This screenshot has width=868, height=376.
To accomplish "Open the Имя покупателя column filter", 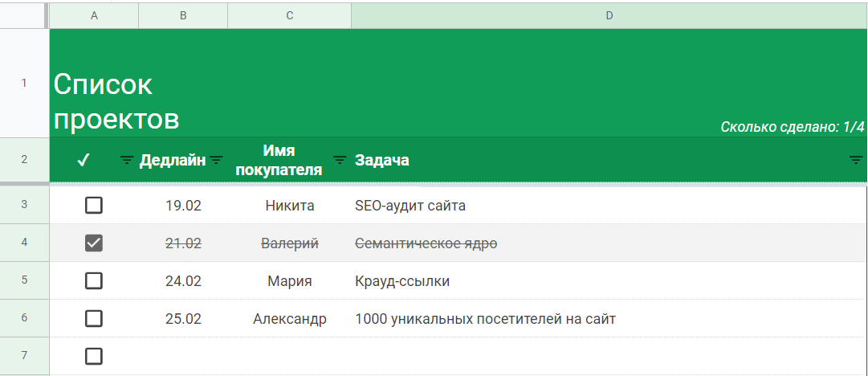I will click(x=340, y=160).
